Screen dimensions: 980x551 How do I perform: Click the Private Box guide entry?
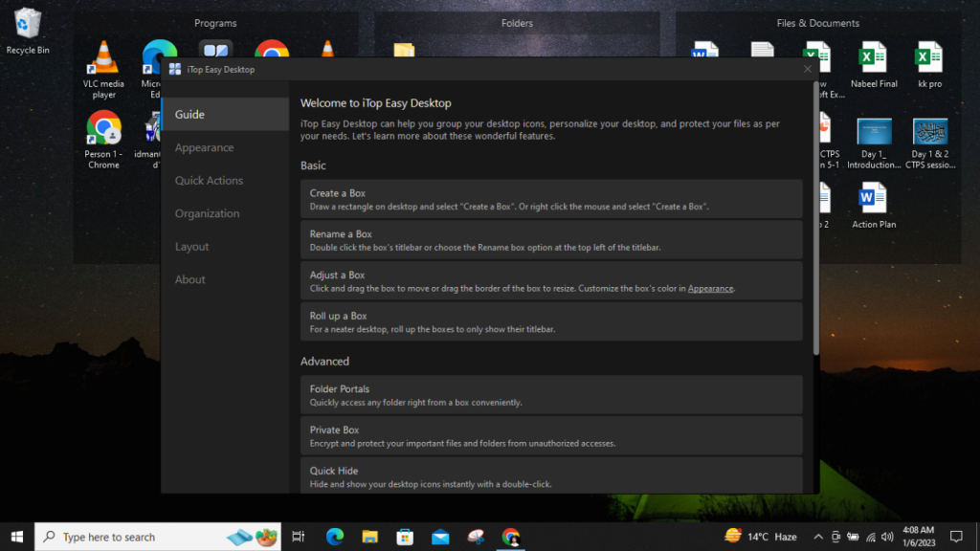point(550,436)
